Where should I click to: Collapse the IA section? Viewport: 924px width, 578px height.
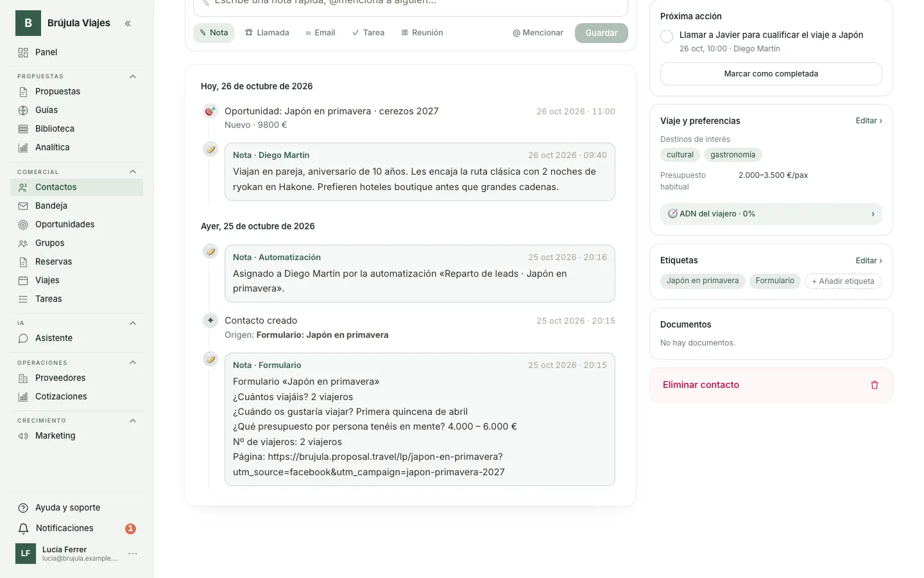click(x=133, y=323)
